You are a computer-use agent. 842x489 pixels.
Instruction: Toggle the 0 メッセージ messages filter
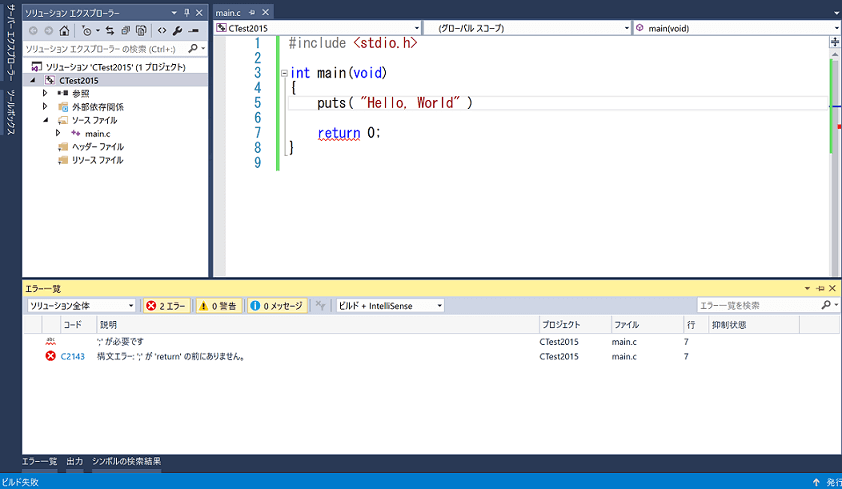278,305
